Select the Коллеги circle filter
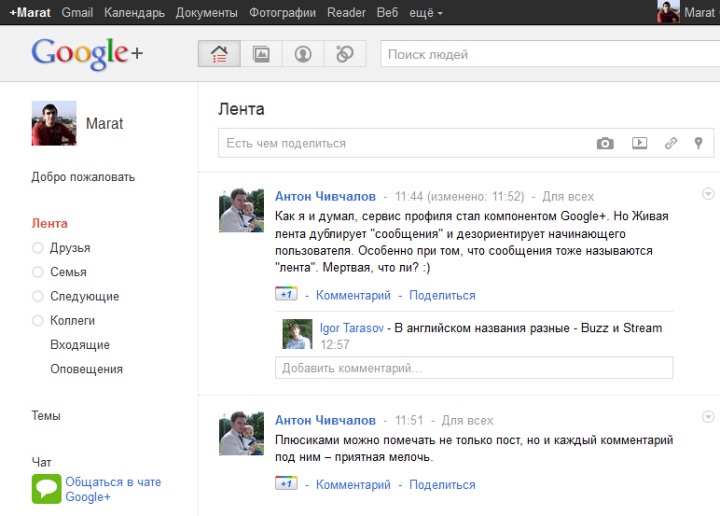The width and height of the screenshot is (720, 516). pyautogui.click(x=72, y=321)
